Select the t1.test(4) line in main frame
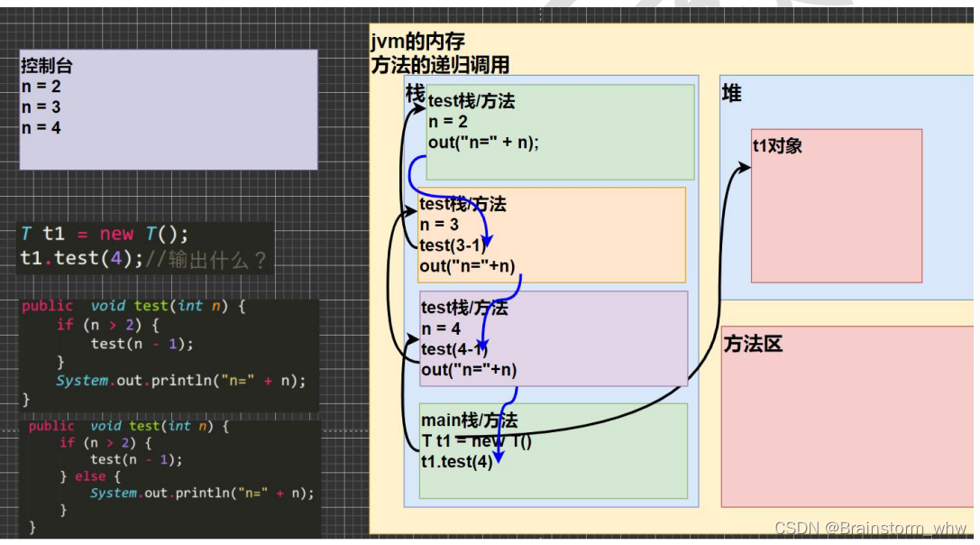This screenshot has width=980, height=545. [x=455, y=462]
